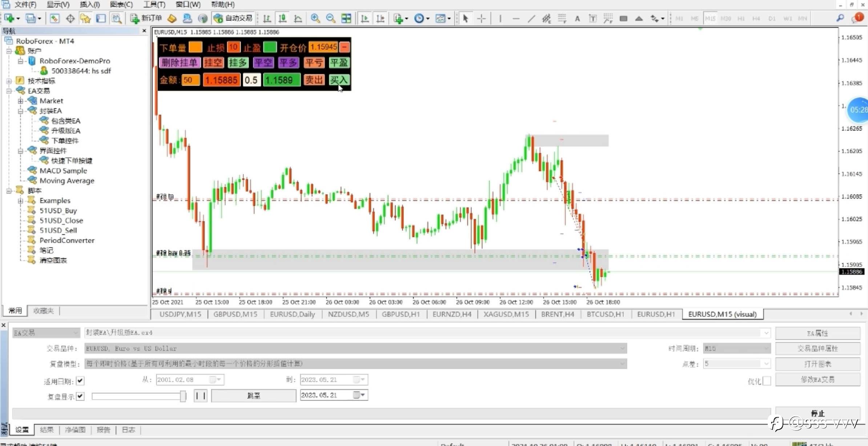This screenshot has width=868, height=446.
Task: Click the 新订单 new order button
Action: point(146,18)
